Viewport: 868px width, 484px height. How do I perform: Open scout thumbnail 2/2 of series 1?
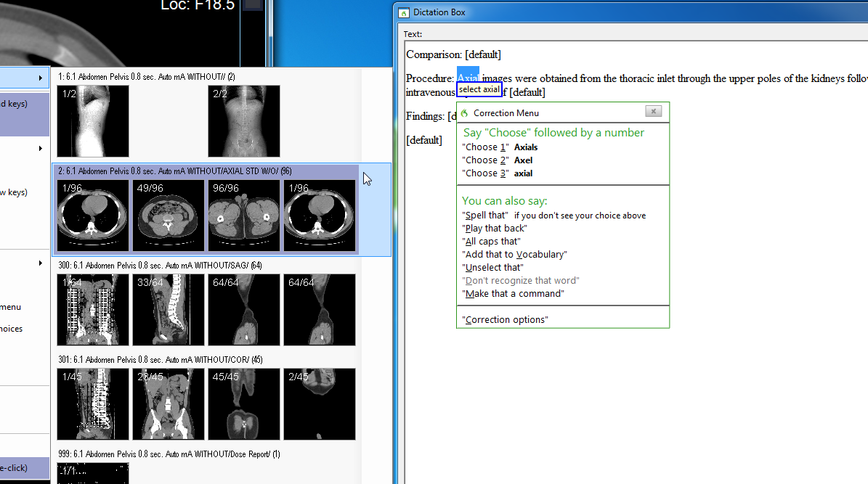[244, 121]
